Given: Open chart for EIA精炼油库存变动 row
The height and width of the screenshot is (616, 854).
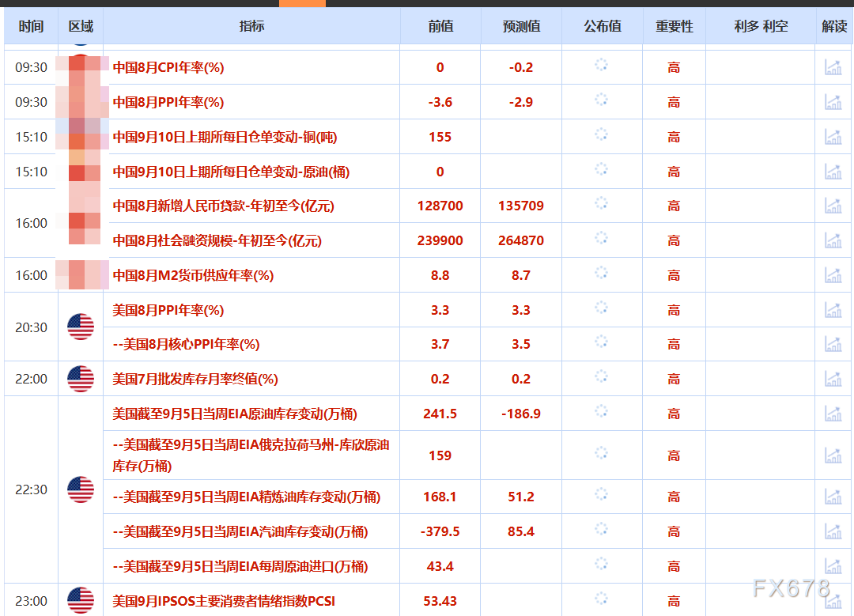Looking at the screenshot, I should pos(833,497).
